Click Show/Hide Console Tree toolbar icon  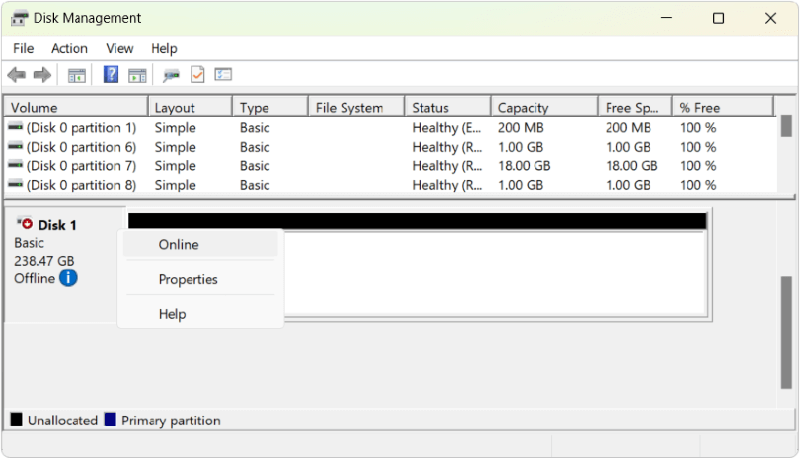click(x=76, y=75)
